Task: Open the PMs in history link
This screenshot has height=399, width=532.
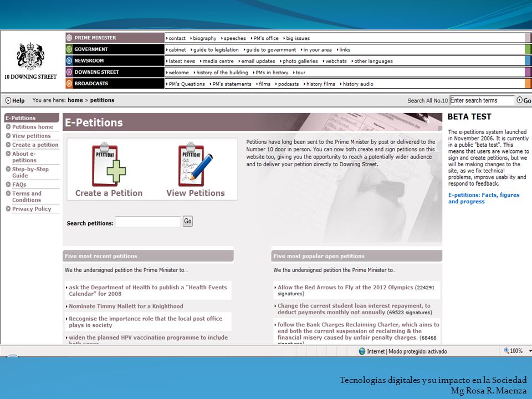Action: pos(272,73)
